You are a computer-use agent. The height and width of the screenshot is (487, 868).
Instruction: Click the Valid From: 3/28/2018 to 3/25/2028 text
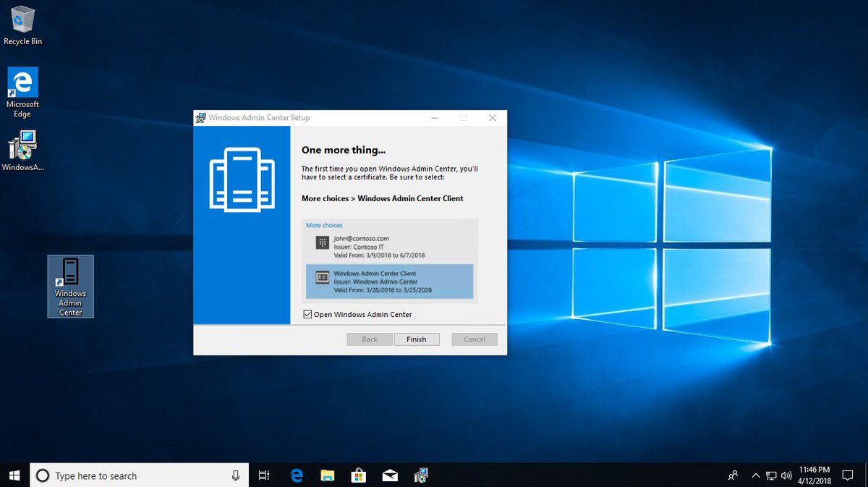[382, 290]
